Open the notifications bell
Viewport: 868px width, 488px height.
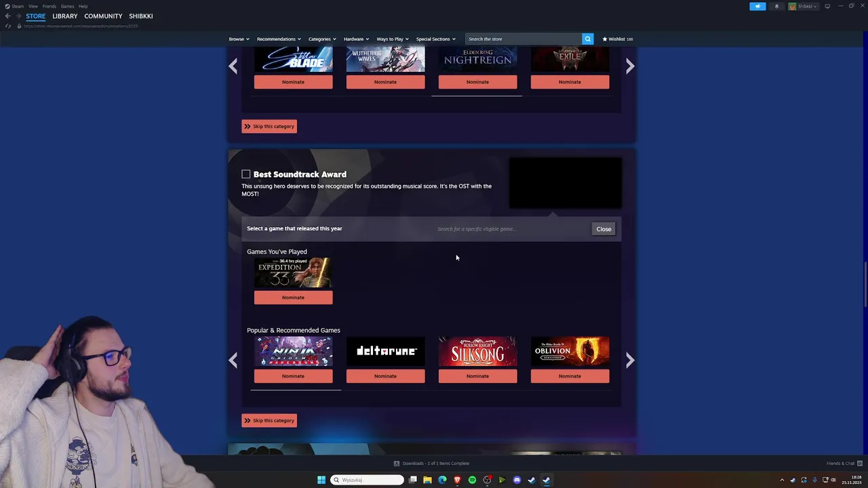(776, 6)
